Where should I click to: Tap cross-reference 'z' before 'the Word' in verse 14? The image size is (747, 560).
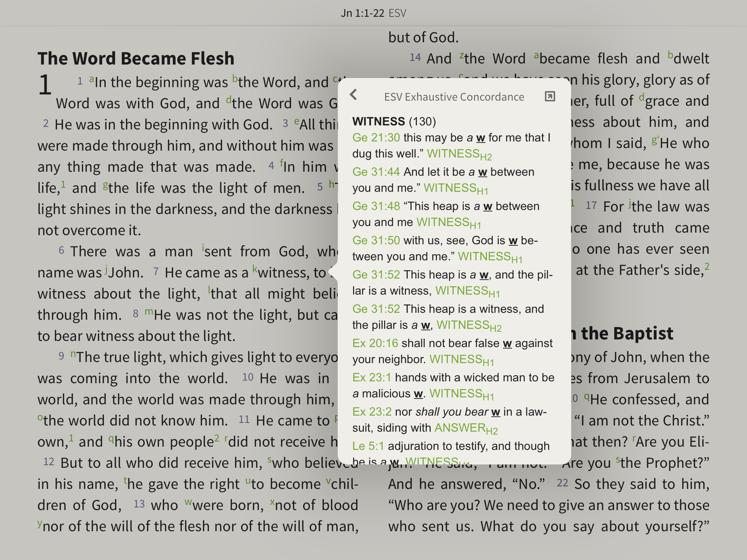click(x=461, y=55)
